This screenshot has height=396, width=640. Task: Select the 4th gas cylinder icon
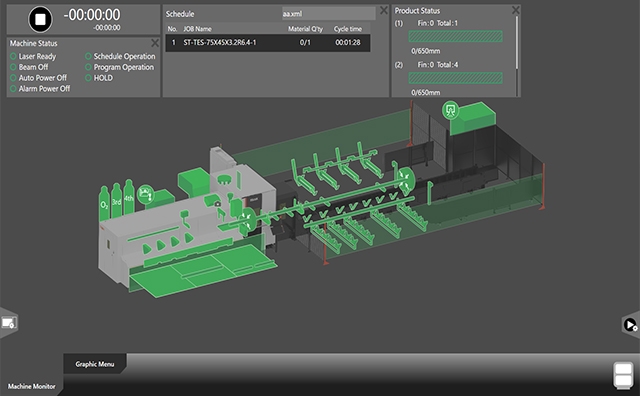(x=129, y=197)
